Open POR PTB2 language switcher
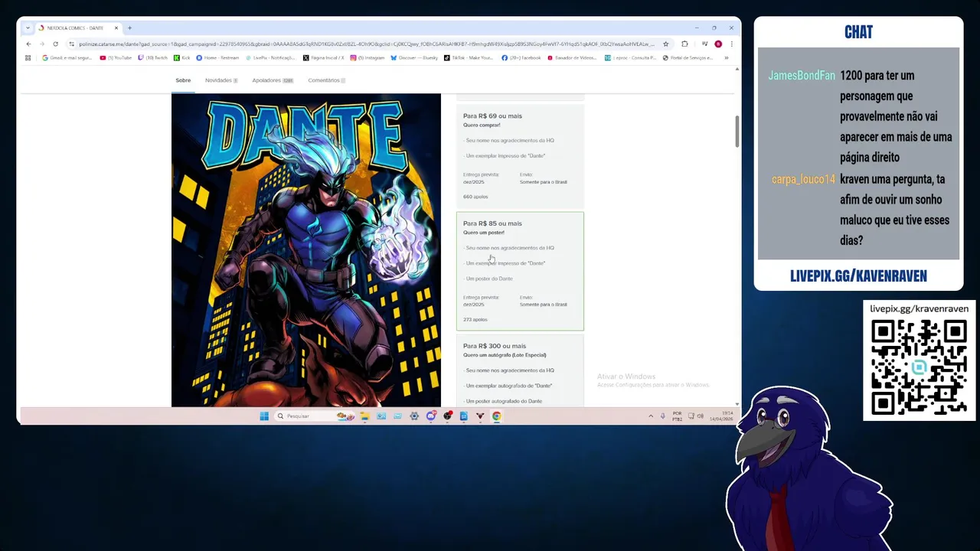Viewport: 980px width, 551px height. coord(678,416)
